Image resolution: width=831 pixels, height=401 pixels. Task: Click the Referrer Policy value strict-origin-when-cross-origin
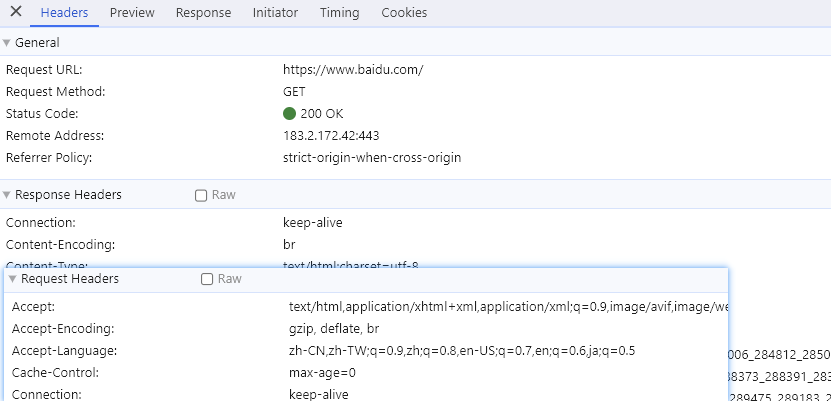point(372,158)
